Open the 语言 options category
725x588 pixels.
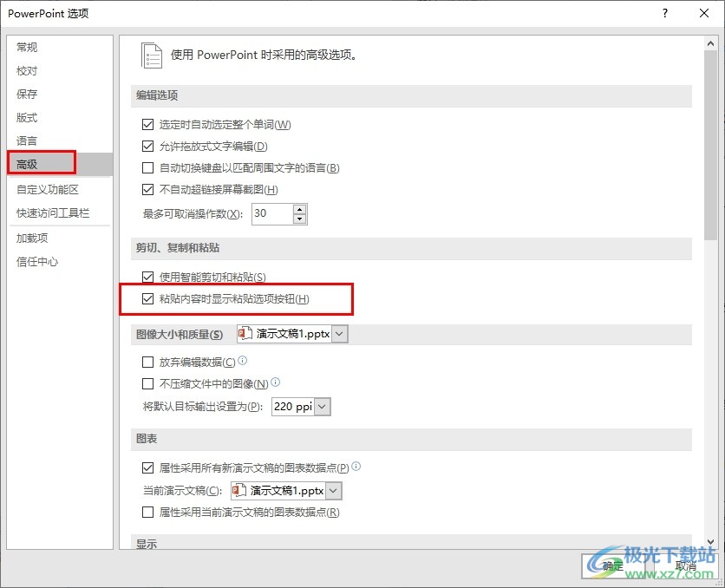(x=60, y=141)
